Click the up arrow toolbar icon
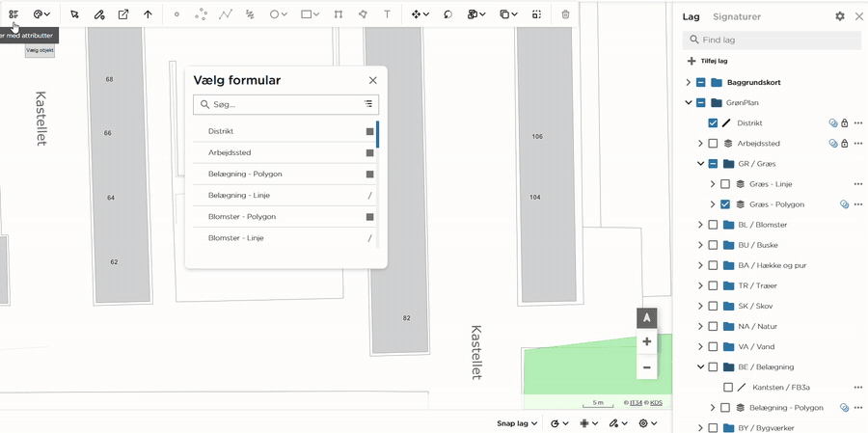Screen dimensions: 868x433 (148, 14)
